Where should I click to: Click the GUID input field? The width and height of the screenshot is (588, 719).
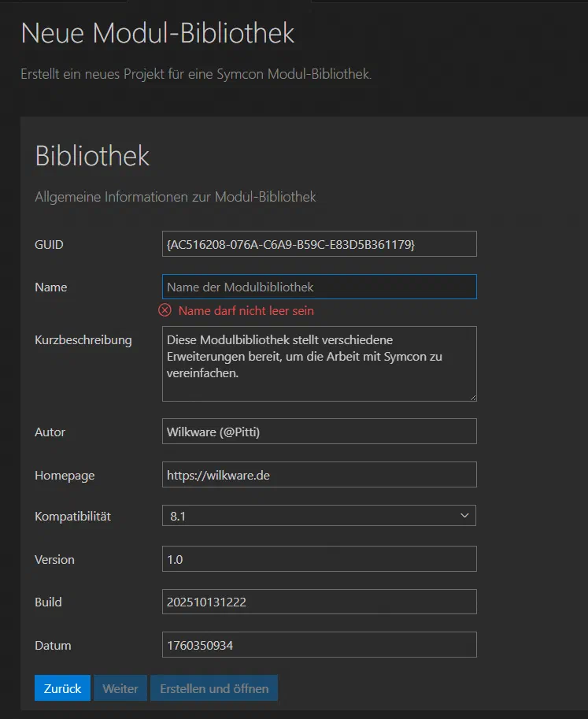tap(319, 244)
